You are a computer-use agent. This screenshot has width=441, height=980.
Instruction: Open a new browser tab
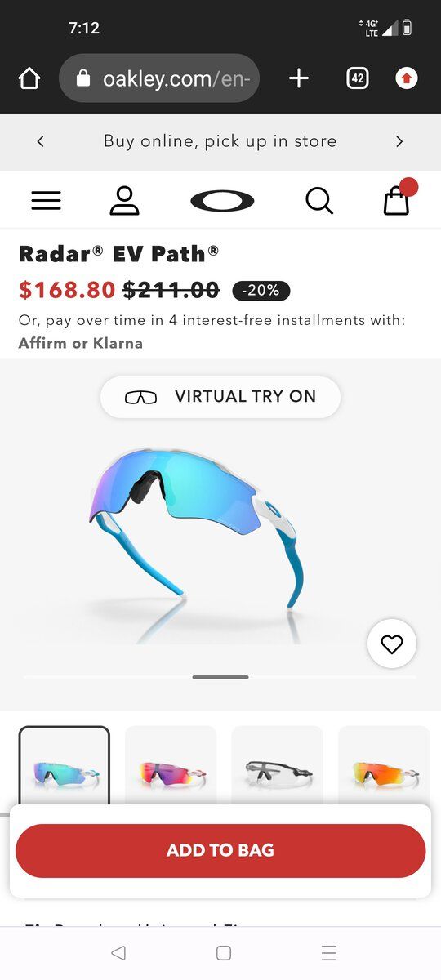299,78
